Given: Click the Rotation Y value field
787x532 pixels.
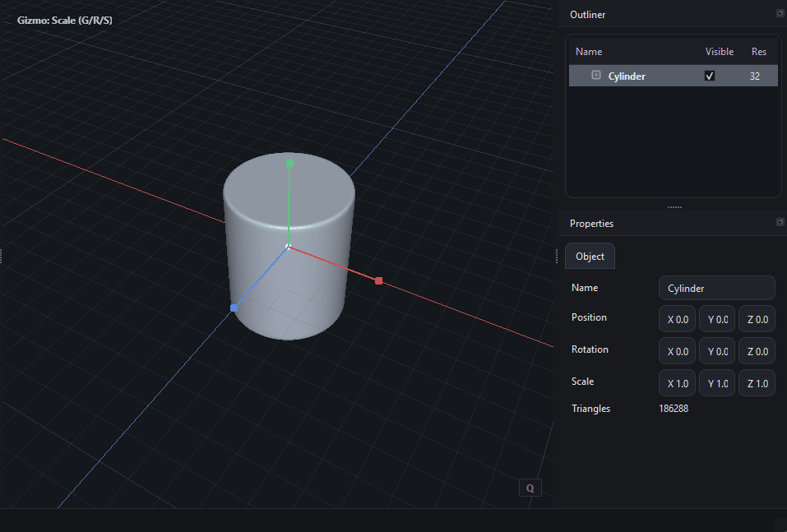Looking at the screenshot, I should tap(716, 352).
